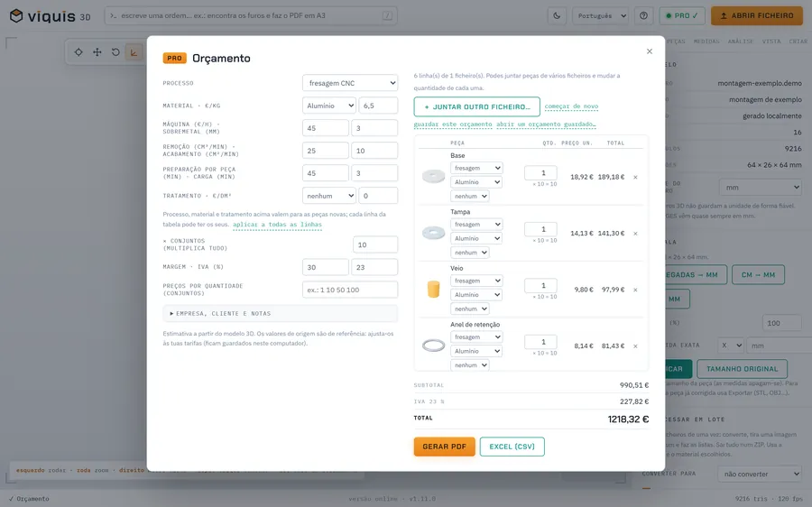This screenshot has width=812, height=507.
Task: Remove the Anel de retenção row
Action: (x=635, y=346)
